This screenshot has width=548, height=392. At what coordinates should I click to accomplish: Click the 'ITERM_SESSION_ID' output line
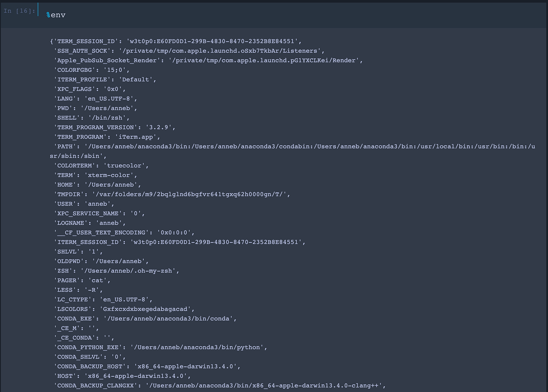click(180, 242)
